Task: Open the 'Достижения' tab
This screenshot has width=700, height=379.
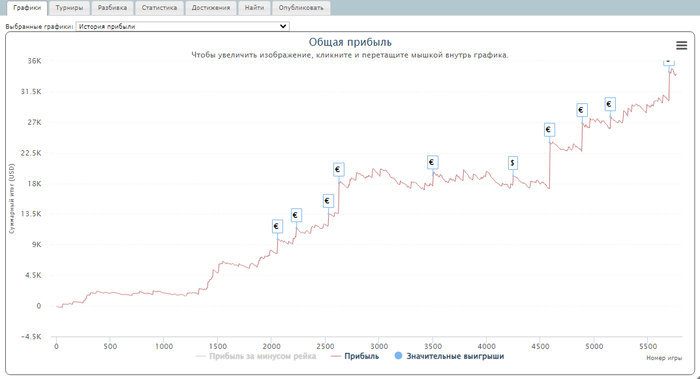Action: point(211,8)
